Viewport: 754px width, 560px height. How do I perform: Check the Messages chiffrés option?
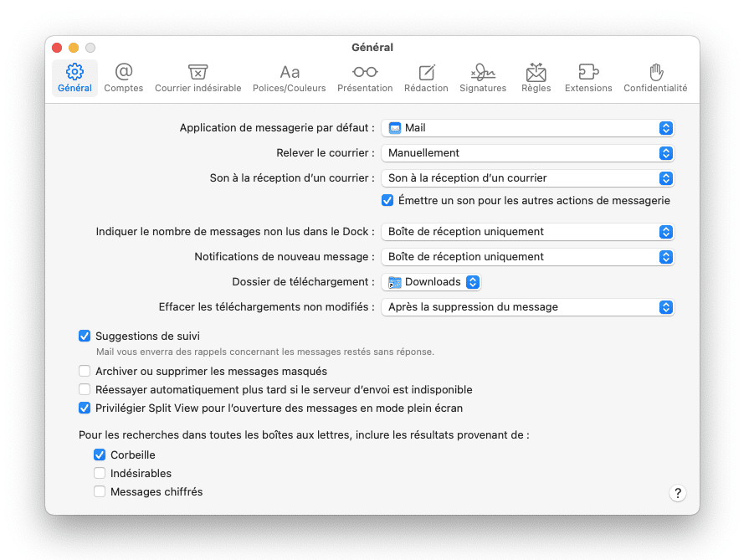(100, 491)
